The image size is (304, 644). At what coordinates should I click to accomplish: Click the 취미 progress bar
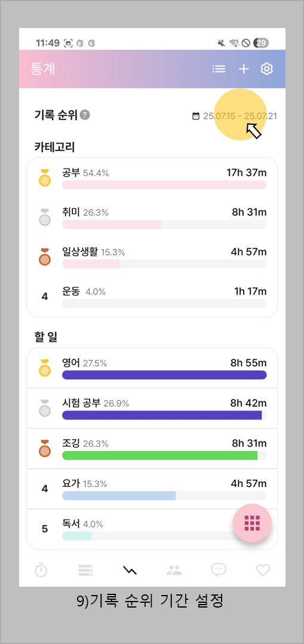pos(164,224)
